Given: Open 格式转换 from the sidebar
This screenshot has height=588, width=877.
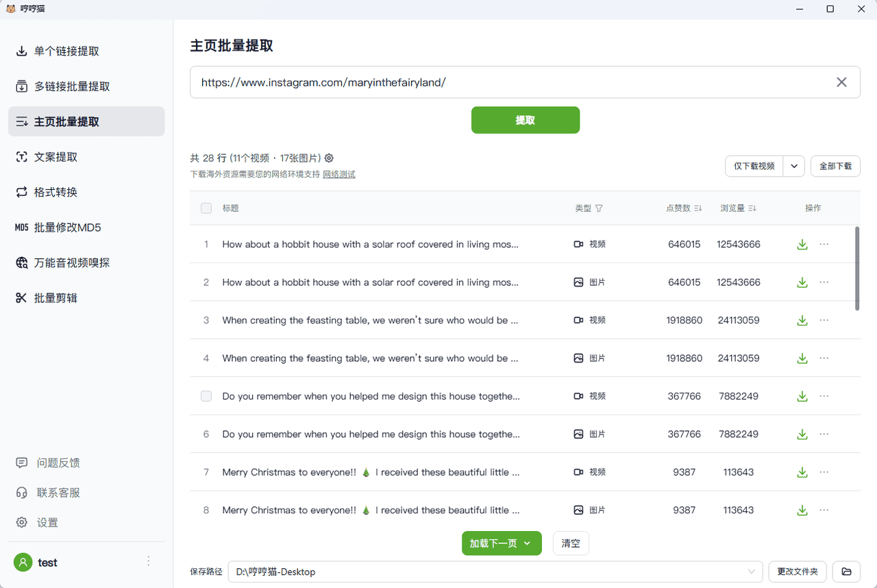Looking at the screenshot, I should click(x=56, y=193).
